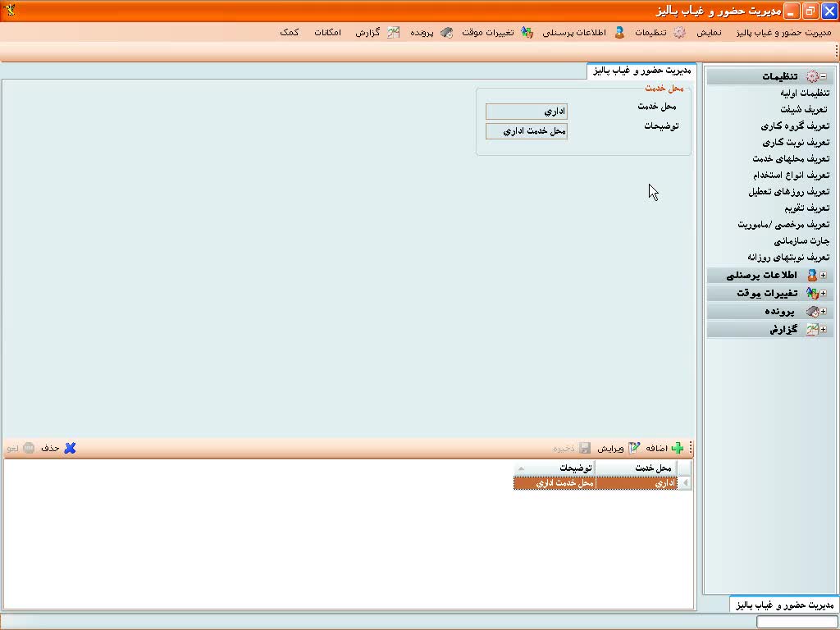This screenshot has height=630, width=840.
Task: Open the کمک help menu
Action: (290, 33)
